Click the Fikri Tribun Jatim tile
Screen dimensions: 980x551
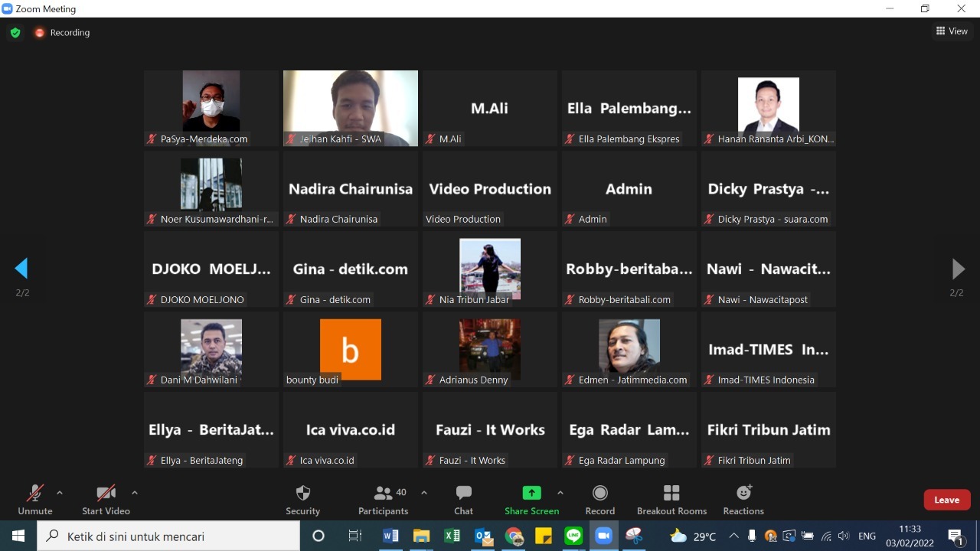tap(769, 429)
